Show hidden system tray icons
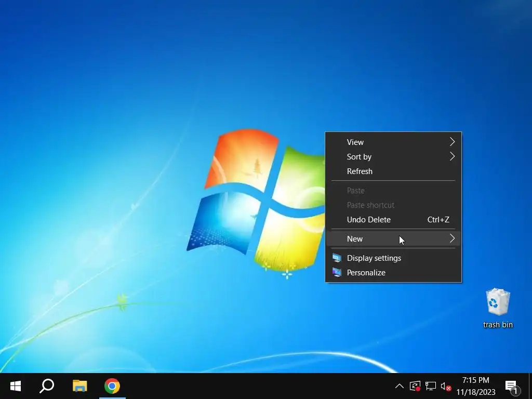532x399 pixels. [400, 386]
